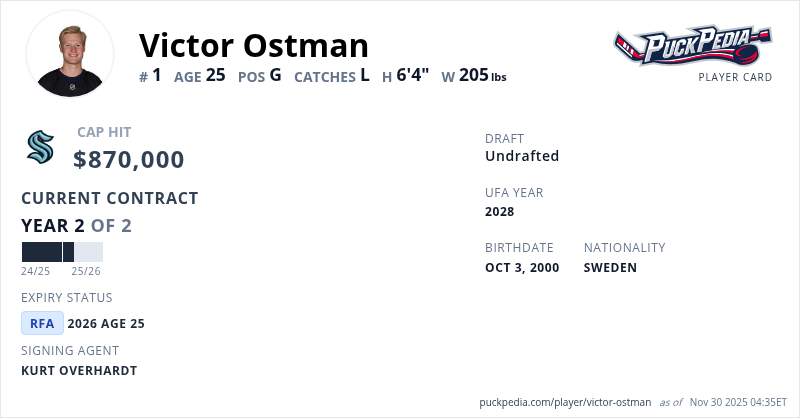
Task: Click the PuckPedia logo
Action: (692, 45)
